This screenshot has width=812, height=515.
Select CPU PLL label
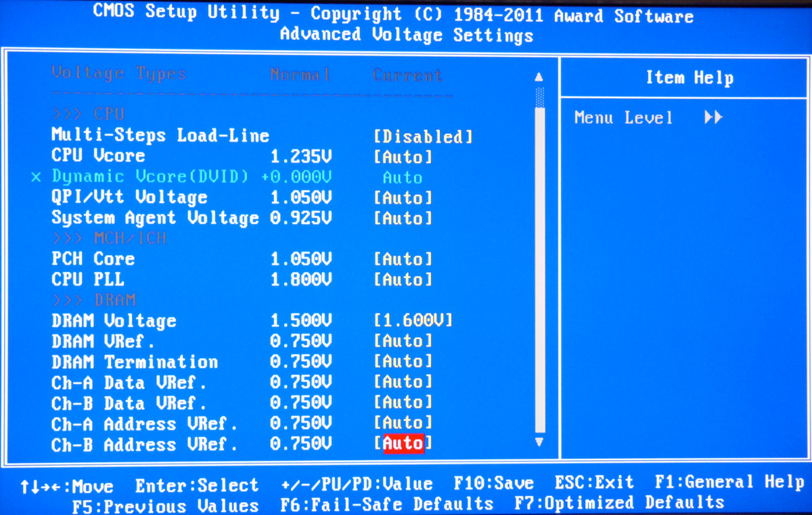pos(88,279)
